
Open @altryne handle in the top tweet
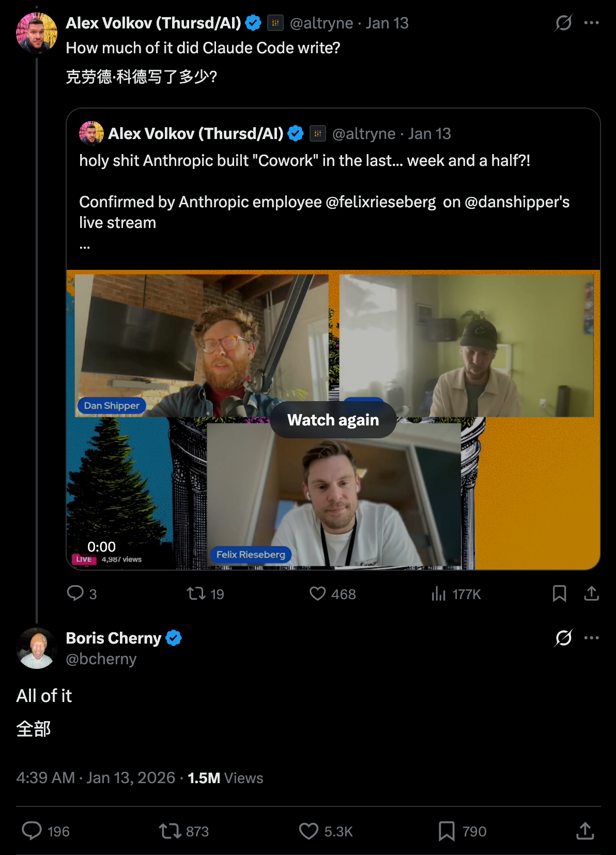click(x=321, y=23)
